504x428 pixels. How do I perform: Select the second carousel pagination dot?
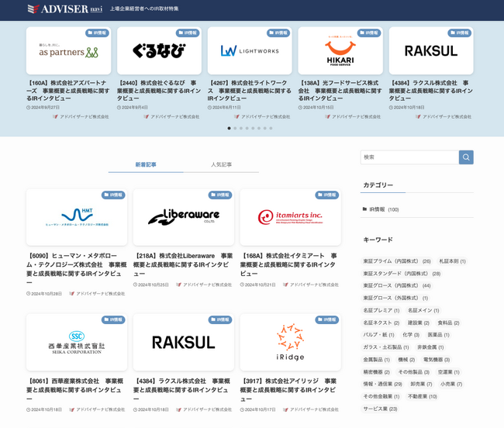click(x=235, y=128)
